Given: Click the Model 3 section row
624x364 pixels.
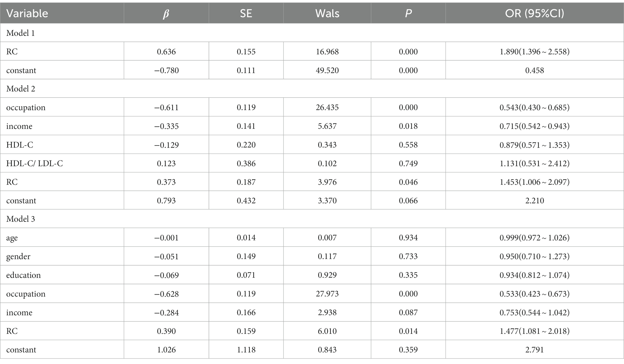Looking at the screenshot, I should [x=312, y=219].
